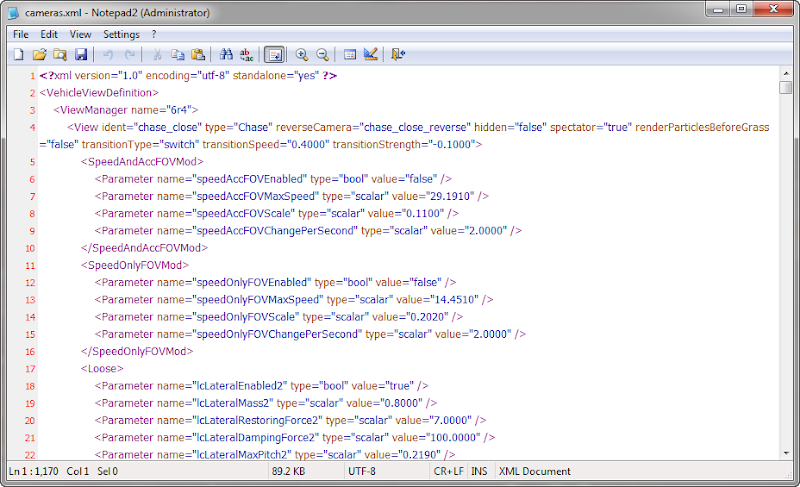Click the opening <SpeedOnlyFOVMod> tag
The image size is (800, 487).
click(135, 265)
